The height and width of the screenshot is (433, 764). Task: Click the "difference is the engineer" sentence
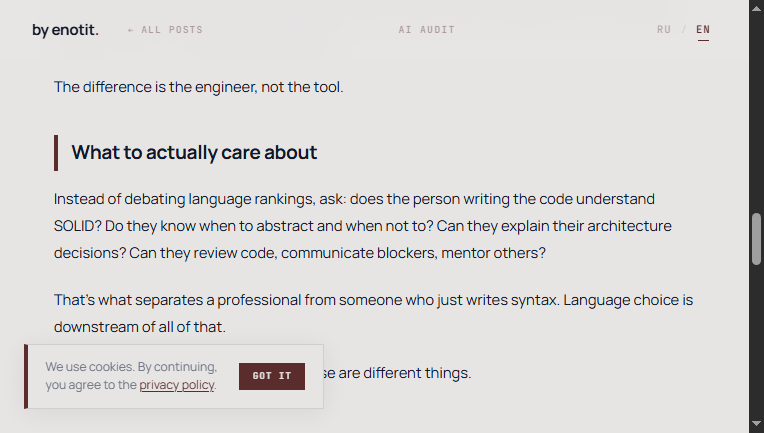pyautogui.click(x=198, y=87)
